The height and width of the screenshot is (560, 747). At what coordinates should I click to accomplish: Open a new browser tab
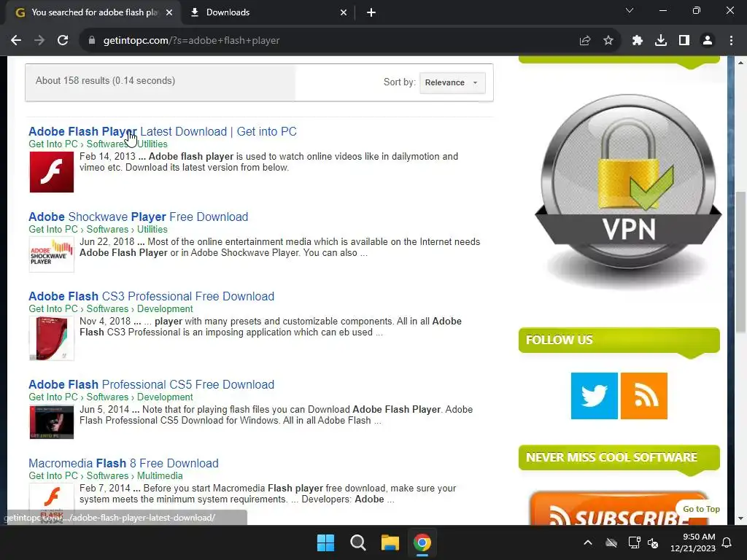[x=371, y=12]
